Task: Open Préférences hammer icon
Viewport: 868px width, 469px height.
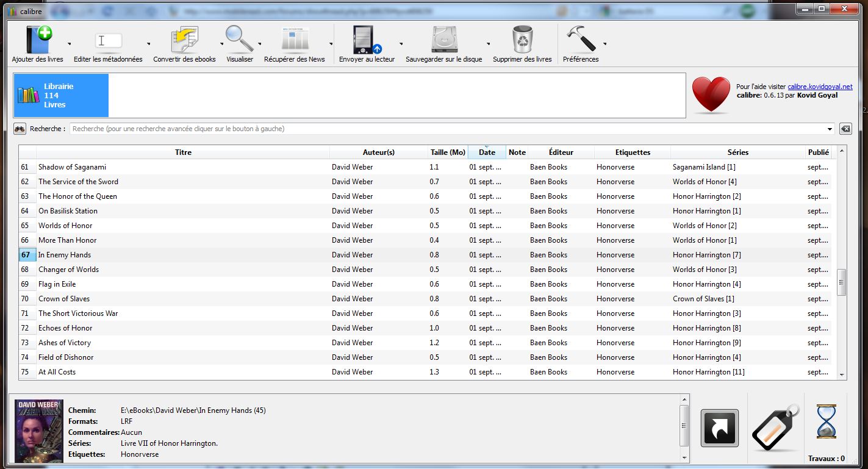Action: (x=580, y=40)
